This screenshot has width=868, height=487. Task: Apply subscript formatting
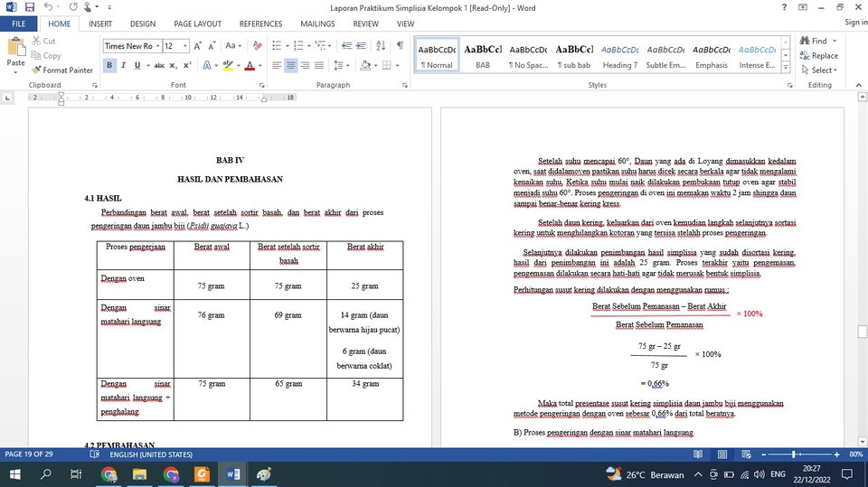174,65
